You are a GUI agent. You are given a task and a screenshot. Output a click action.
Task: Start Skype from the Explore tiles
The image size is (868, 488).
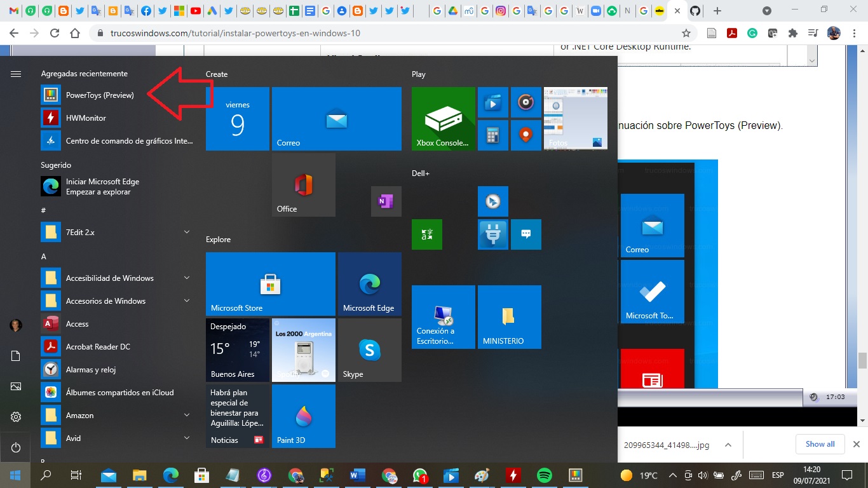coord(369,350)
